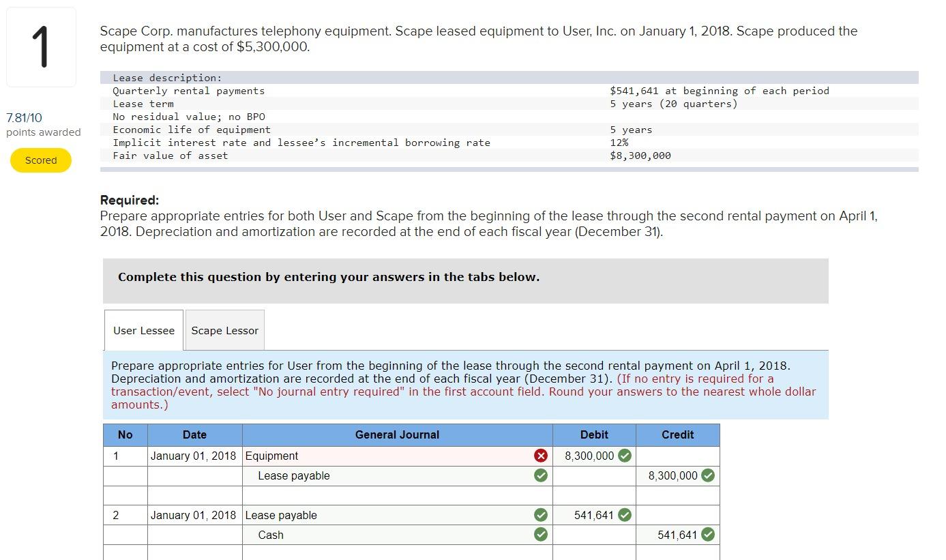The image size is (946, 560).
Task: Click green check beside 8,300,000 debit amount
Action: point(624,456)
